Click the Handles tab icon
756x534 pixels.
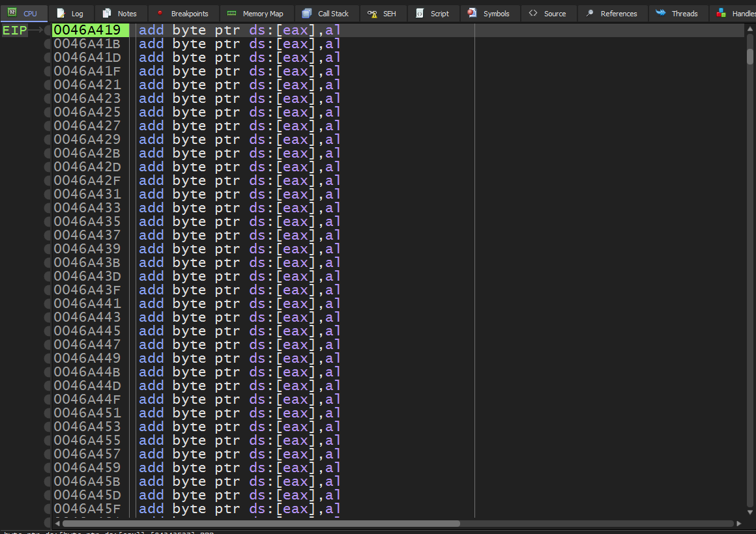(x=721, y=13)
